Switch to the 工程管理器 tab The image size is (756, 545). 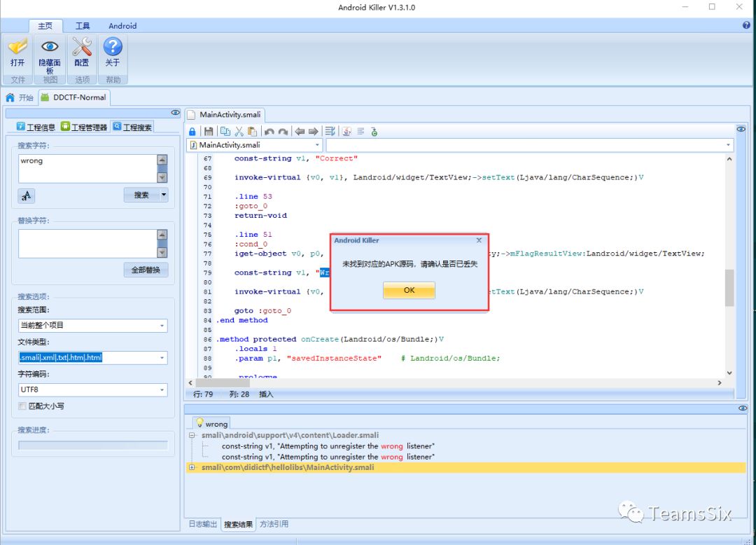(84, 127)
